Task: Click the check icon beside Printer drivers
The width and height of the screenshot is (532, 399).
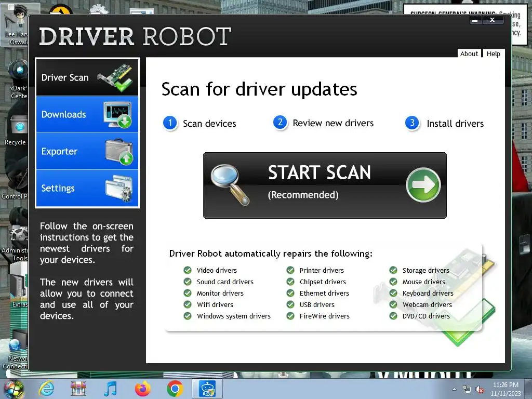Action: [290, 270]
